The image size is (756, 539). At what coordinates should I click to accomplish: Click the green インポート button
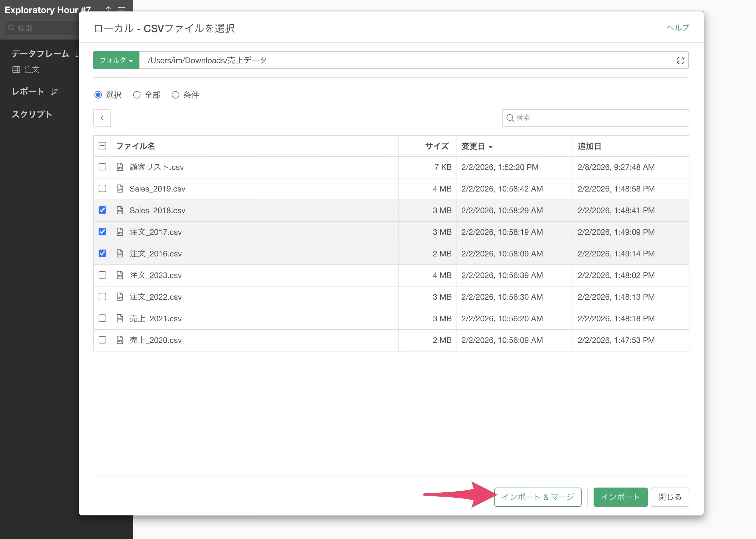620,497
